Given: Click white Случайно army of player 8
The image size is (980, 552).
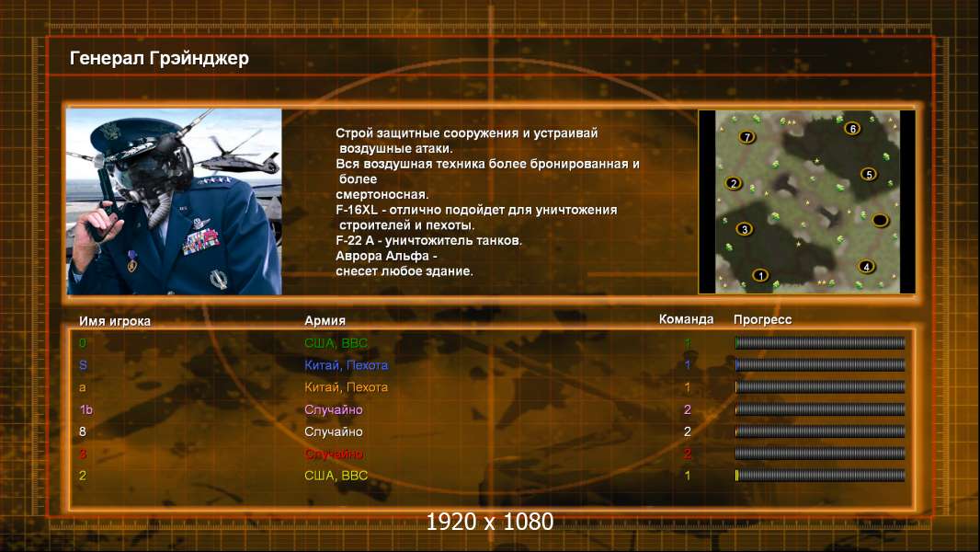Looking at the screenshot, I should tap(334, 432).
